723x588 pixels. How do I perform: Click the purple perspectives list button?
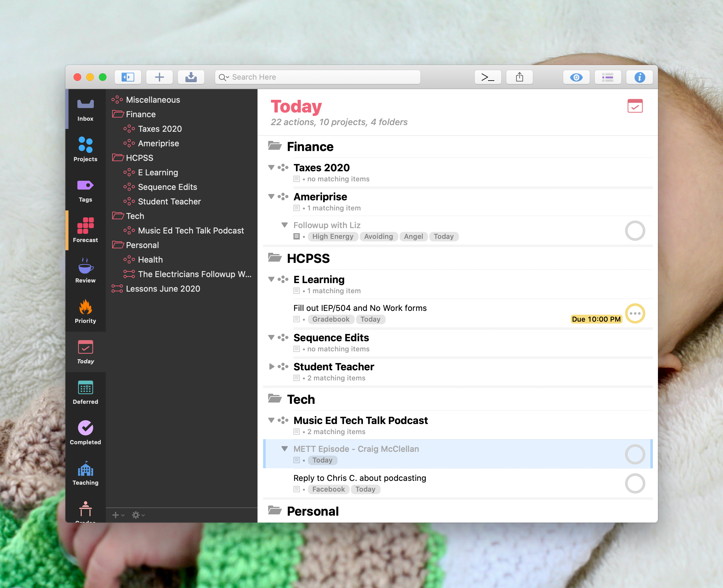608,77
